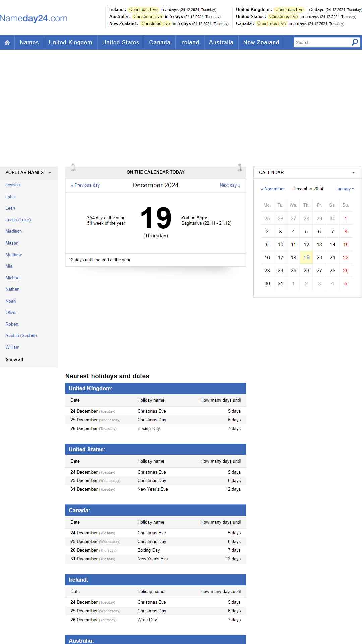Navigate to January in calendar

click(345, 189)
